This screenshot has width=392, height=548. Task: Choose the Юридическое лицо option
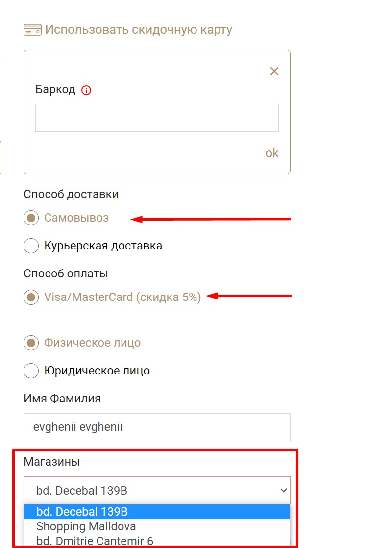(31, 371)
